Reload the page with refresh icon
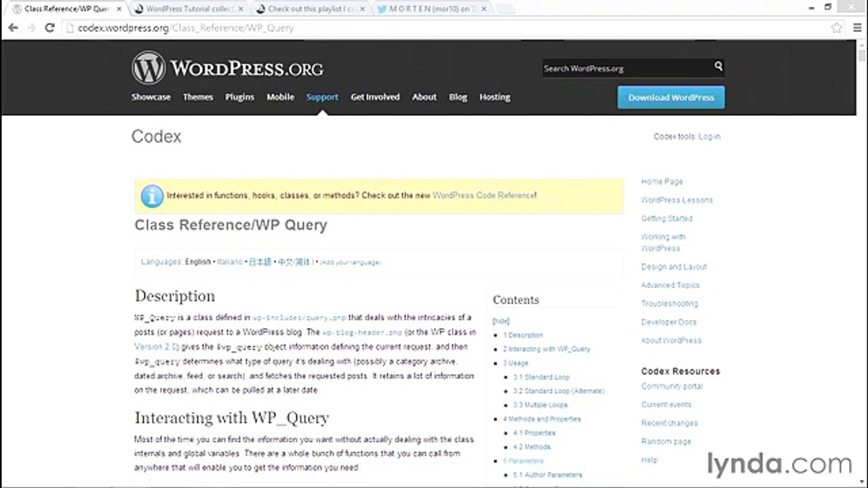The width and height of the screenshot is (868, 488). tap(49, 28)
